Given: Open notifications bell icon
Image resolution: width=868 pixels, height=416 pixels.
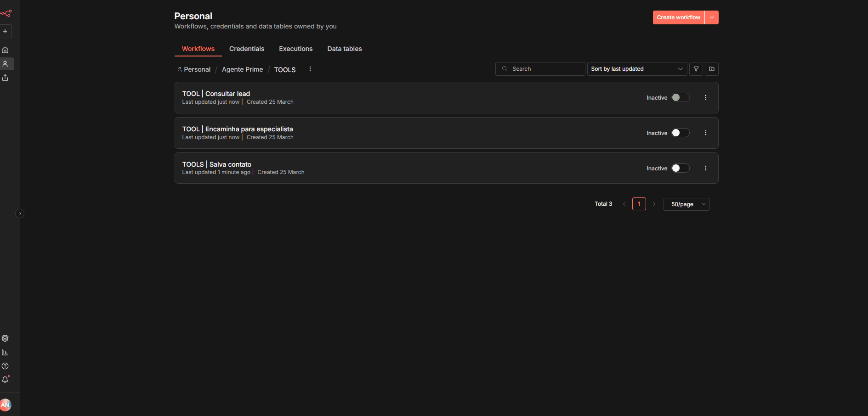Looking at the screenshot, I should pyautogui.click(x=5, y=380).
